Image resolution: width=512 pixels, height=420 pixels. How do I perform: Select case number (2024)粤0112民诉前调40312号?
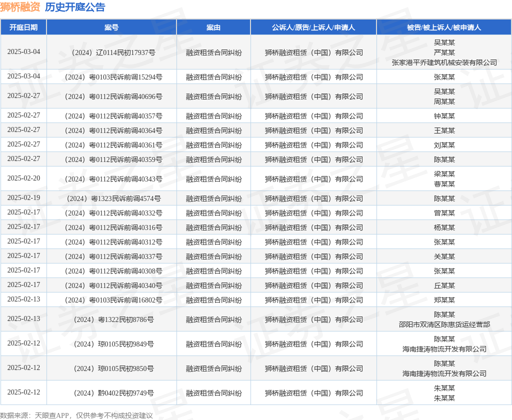tap(113, 242)
